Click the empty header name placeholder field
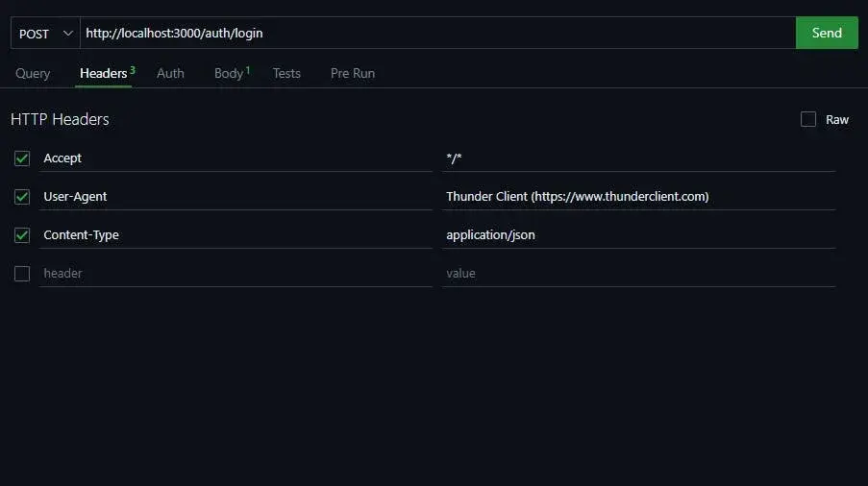Image resolution: width=868 pixels, height=486 pixels. point(236,274)
